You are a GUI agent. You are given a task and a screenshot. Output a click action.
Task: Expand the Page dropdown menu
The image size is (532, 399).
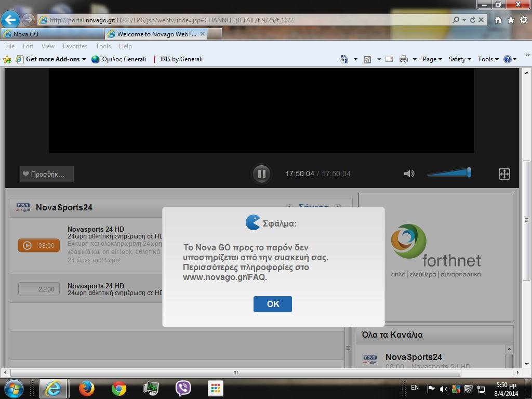click(x=432, y=59)
